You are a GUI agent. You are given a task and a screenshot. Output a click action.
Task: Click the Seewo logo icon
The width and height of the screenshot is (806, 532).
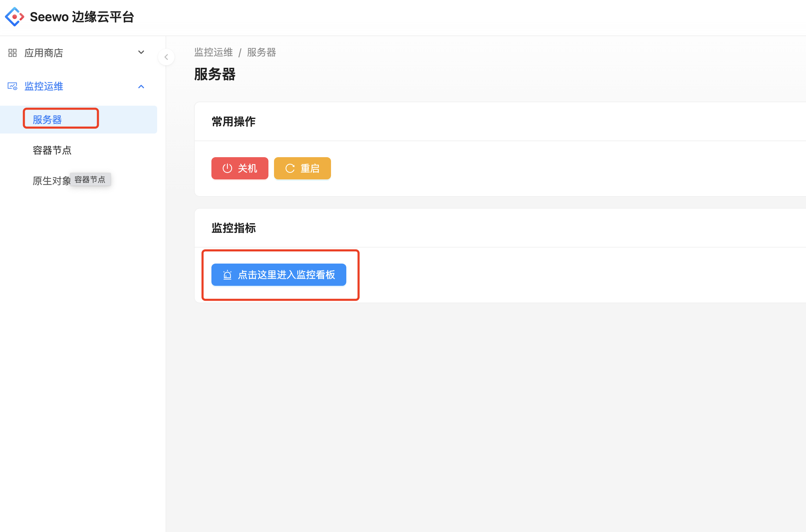click(x=15, y=17)
